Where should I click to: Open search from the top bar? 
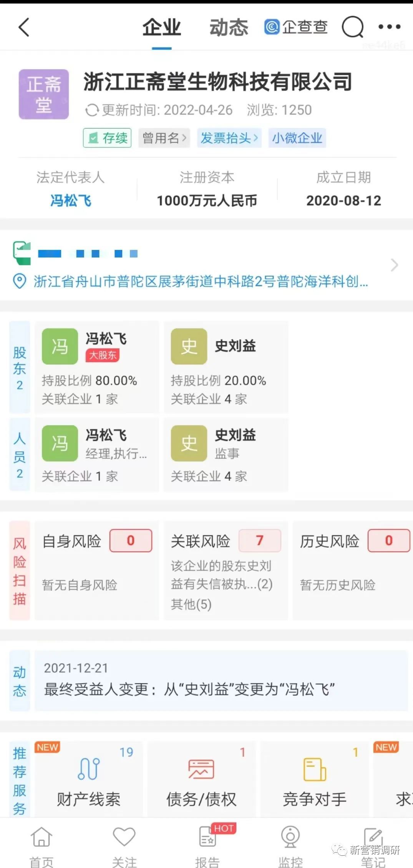(352, 27)
